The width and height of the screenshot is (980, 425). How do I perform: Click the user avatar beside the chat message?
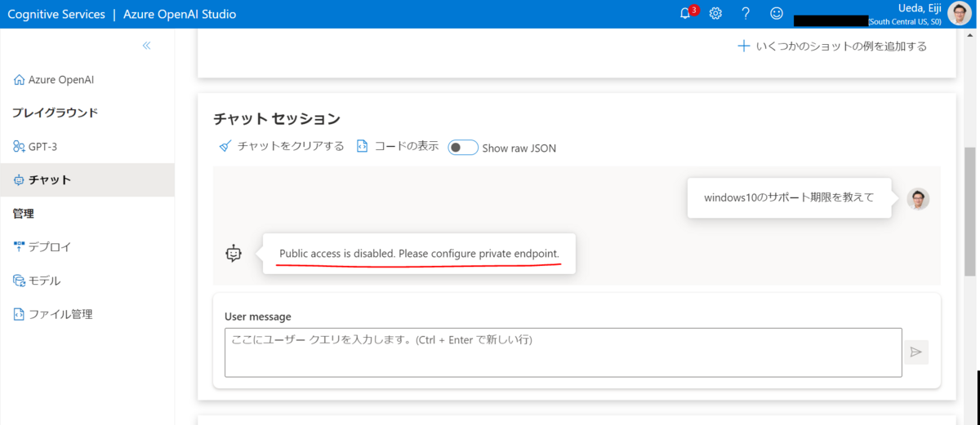tap(918, 199)
